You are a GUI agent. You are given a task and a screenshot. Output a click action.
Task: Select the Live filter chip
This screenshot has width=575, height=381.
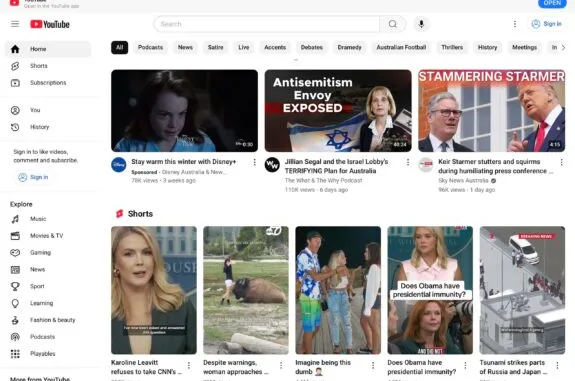click(244, 48)
